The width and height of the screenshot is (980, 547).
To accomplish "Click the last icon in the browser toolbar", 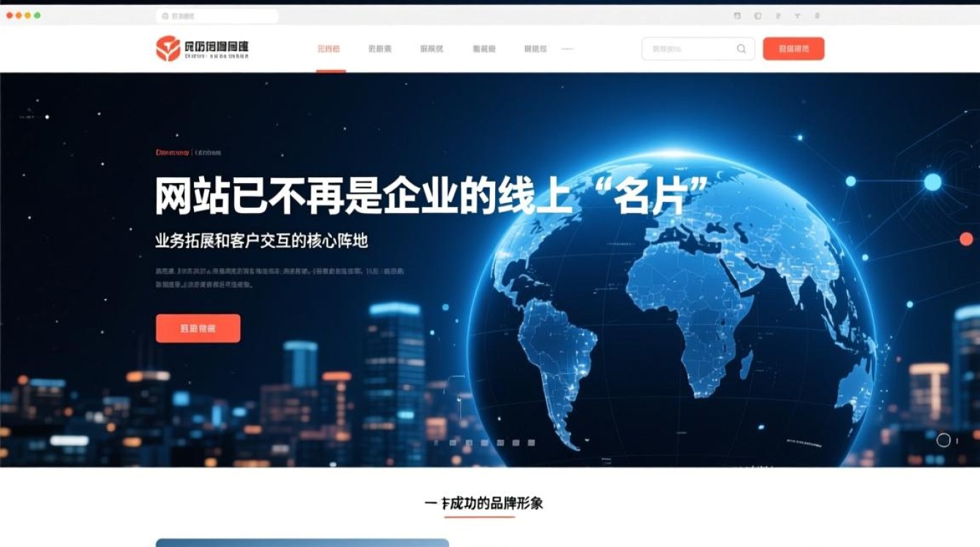I will tap(817, 15).
